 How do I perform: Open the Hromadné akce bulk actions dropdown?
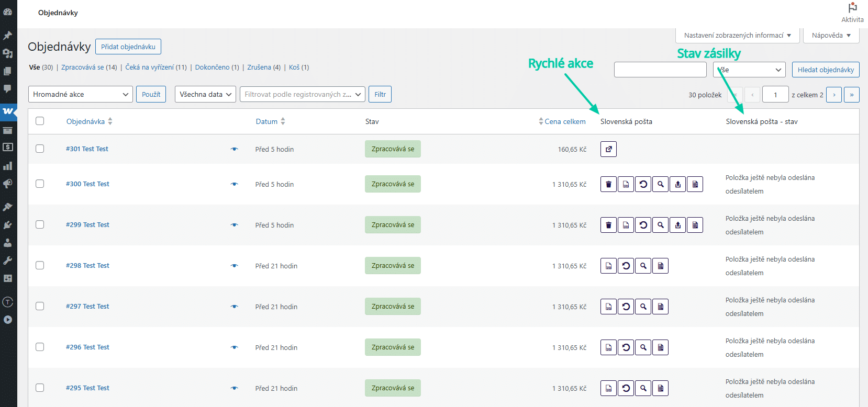[80, 94]
